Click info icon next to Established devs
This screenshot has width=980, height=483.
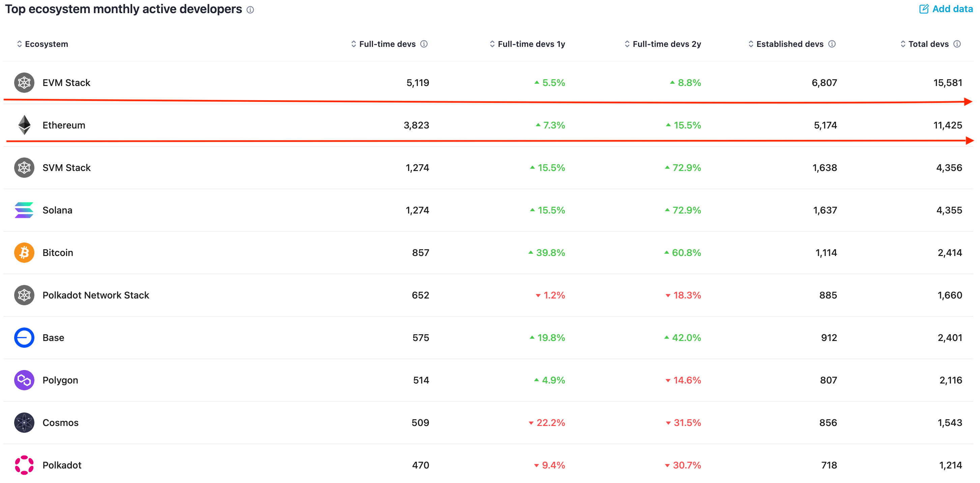(x=832, y=44)
